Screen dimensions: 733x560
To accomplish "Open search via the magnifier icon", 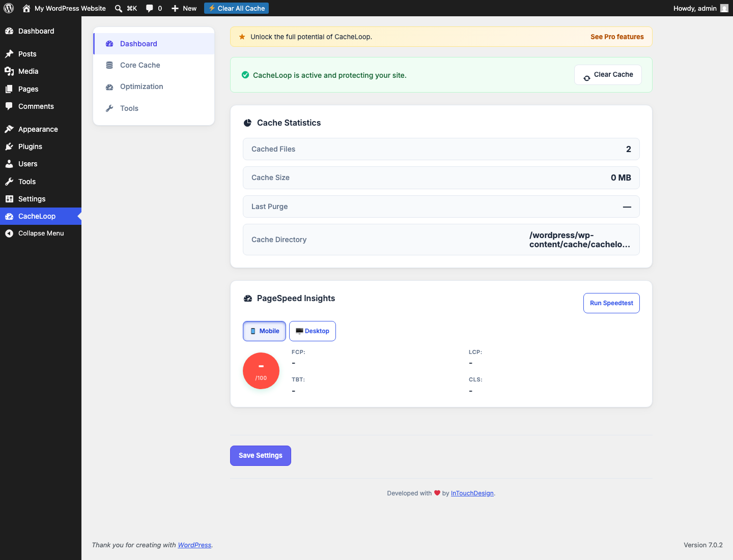I will [119, 8].
